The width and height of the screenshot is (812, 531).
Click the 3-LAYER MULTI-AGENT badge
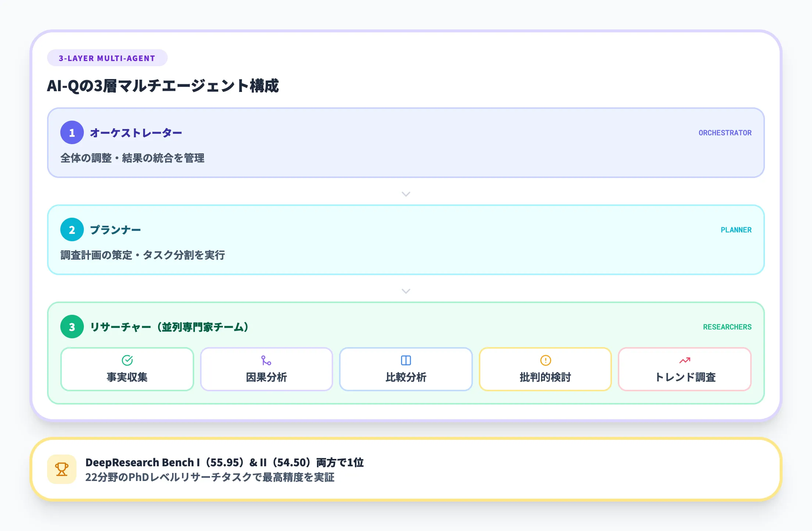pos(107,57)
